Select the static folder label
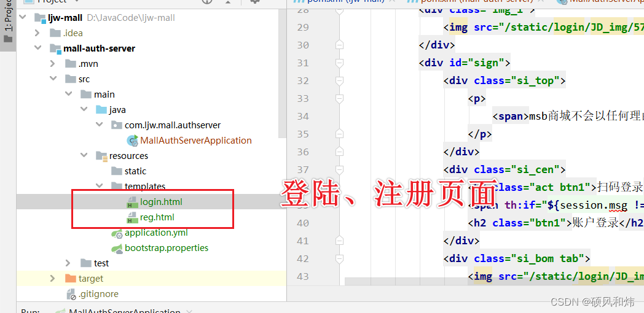The width and height of the screenshot is (644, 313). coord(136,171)
